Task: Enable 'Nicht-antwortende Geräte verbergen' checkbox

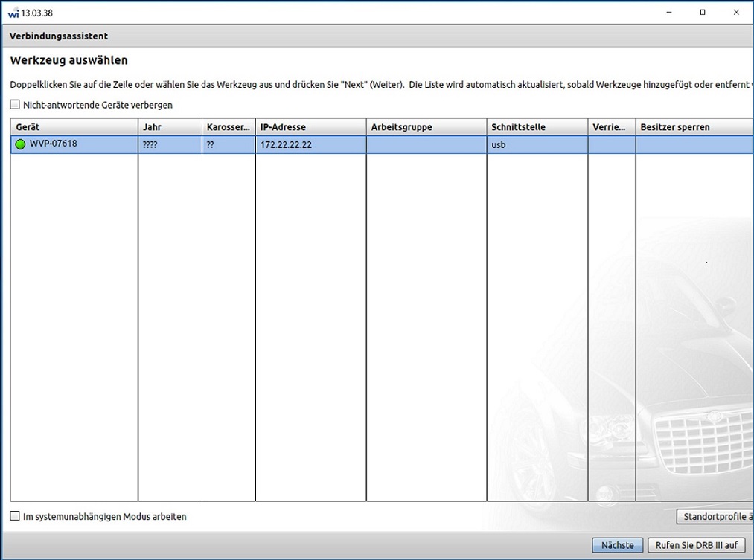Action: 16,105
